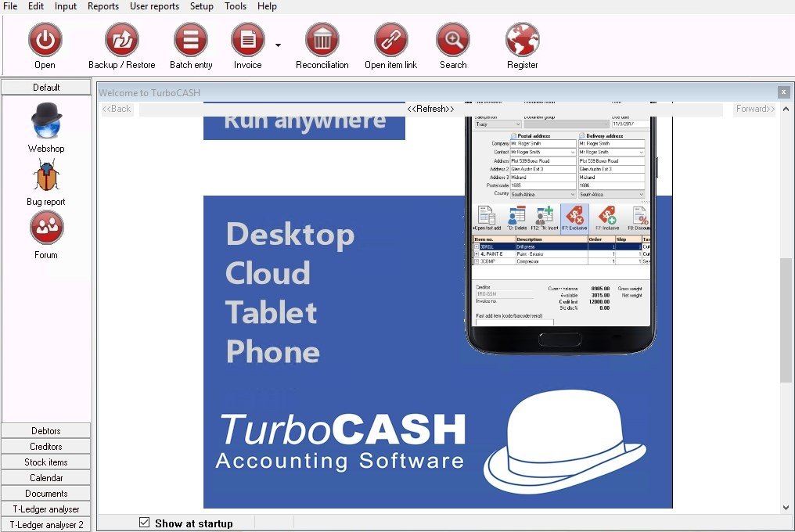Viewport: 795px width, 532px height.
Task: Open the T-Ledger analyser group
Action: (46, 509)
